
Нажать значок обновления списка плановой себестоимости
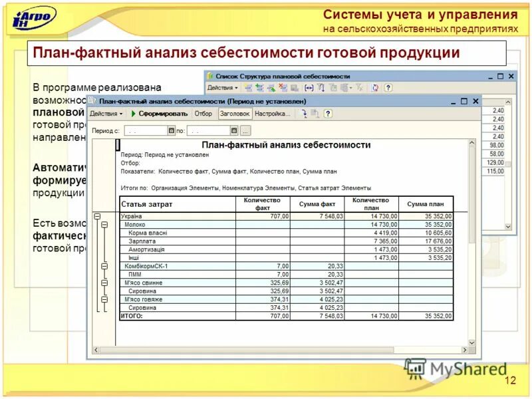click(375, 87)
